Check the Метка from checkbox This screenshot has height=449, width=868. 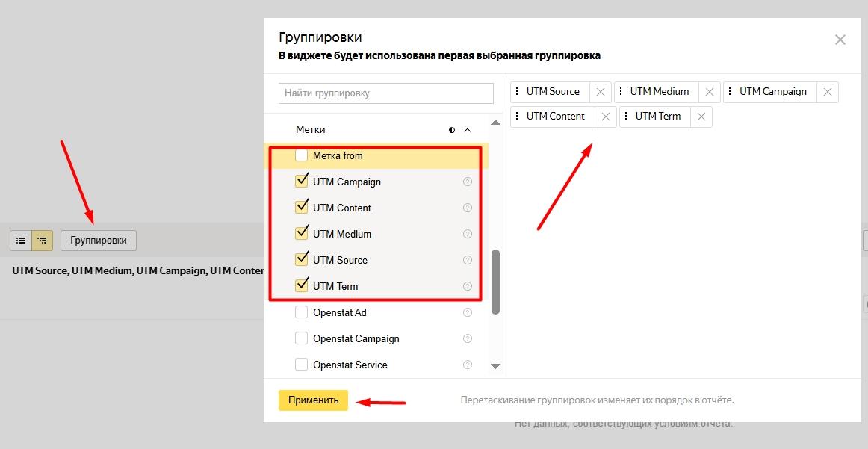(302, 155)
